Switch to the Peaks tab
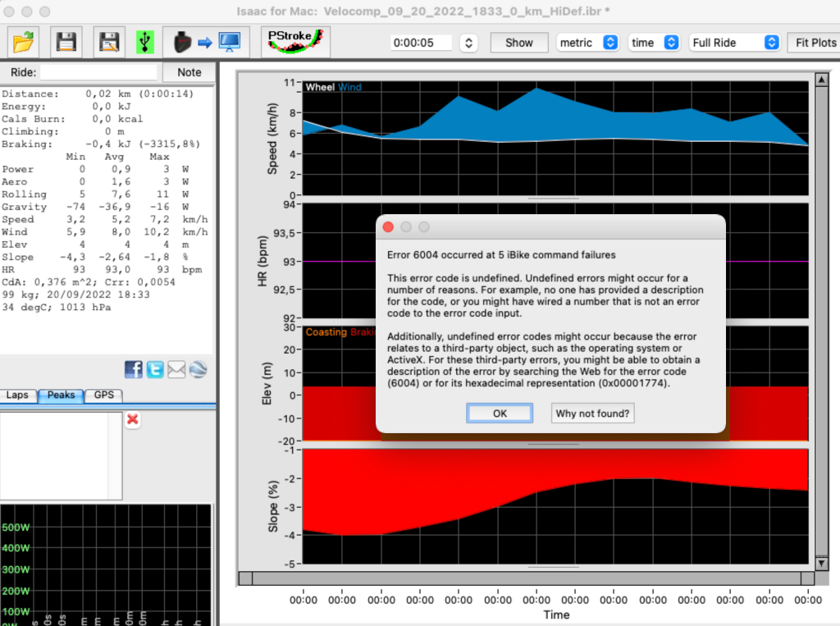This screenshot has width=840, height=626. click(x=61, y=395)
